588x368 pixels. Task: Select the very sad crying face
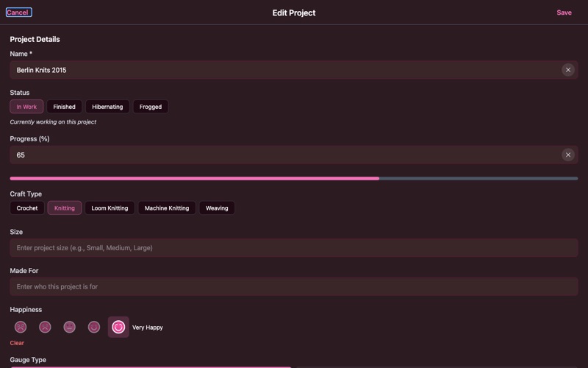pos(21,327)
